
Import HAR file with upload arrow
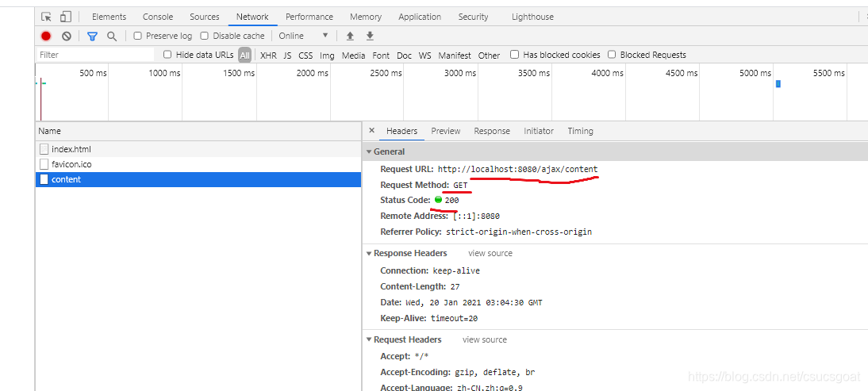(350, 36)
